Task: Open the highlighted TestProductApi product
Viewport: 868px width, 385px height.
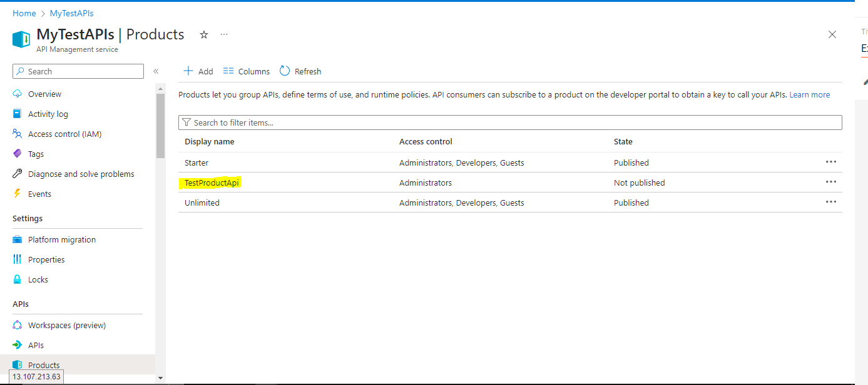Action: pos(212,182)
